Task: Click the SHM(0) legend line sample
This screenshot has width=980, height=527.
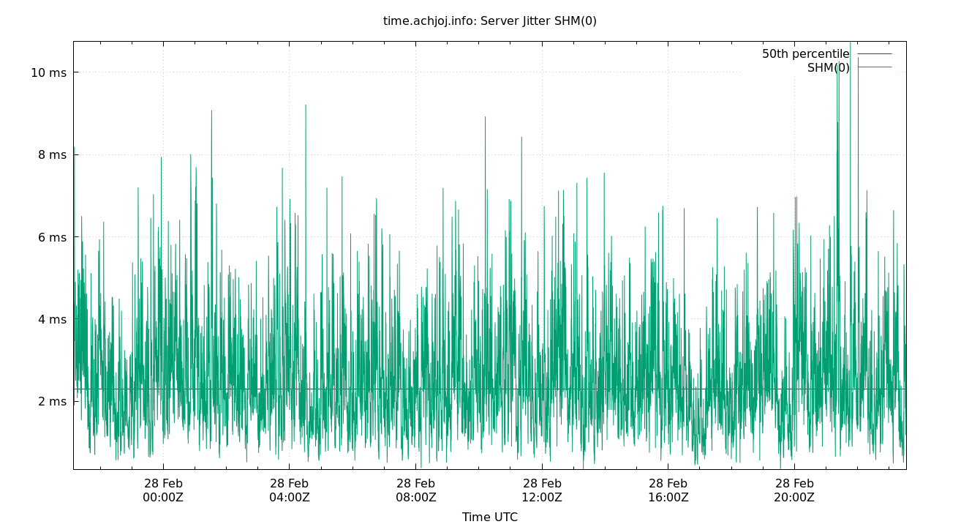Action: click(x=875, y=68)
